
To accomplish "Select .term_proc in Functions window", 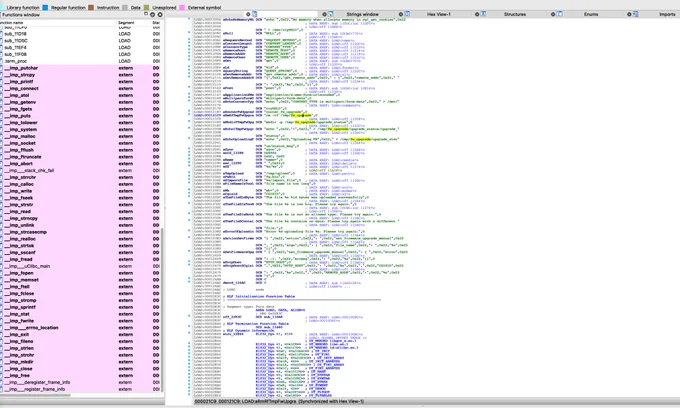I will [80, 61].
